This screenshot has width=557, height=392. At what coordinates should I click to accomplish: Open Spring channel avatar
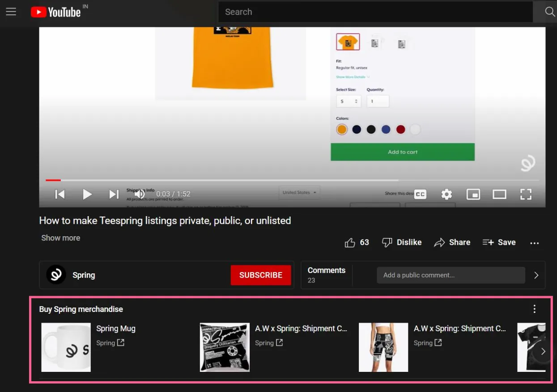56,275
